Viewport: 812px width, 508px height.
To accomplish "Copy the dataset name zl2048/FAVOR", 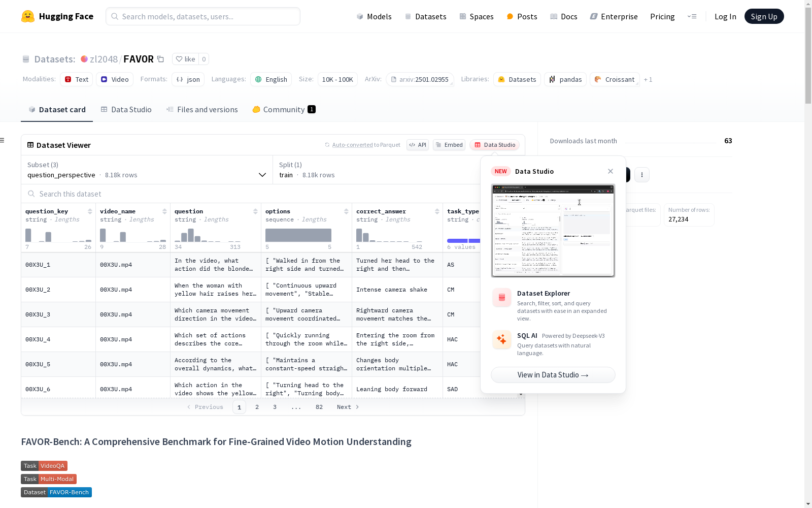I will pos(160,59).
